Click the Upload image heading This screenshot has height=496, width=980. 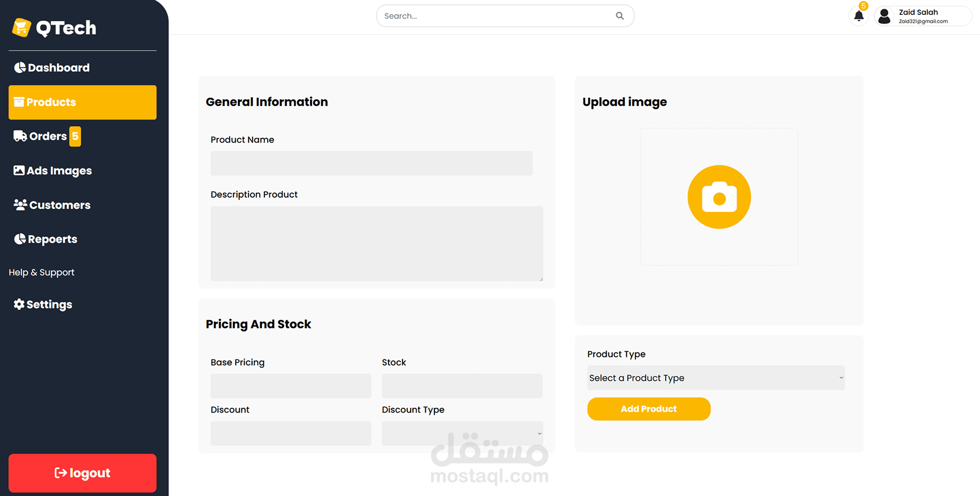(x=624, y=102)
